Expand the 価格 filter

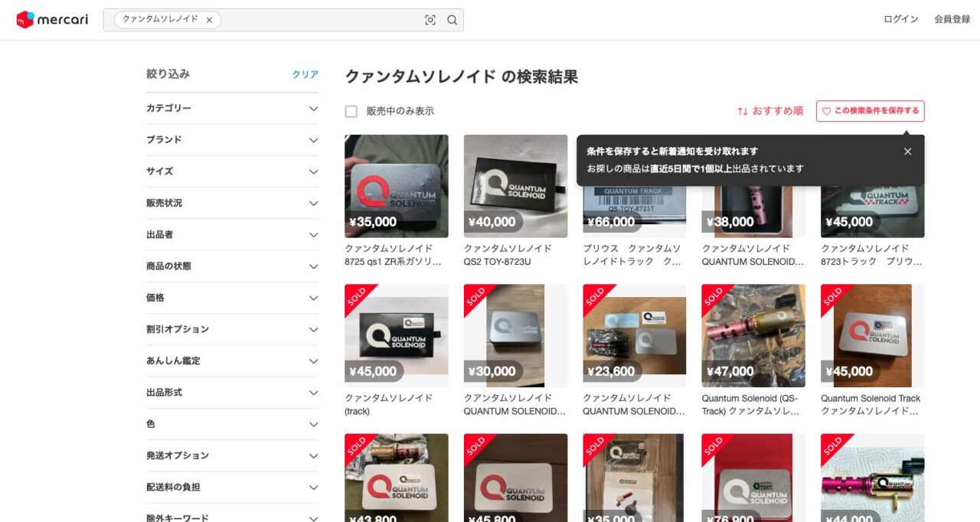tap(233, 298)
